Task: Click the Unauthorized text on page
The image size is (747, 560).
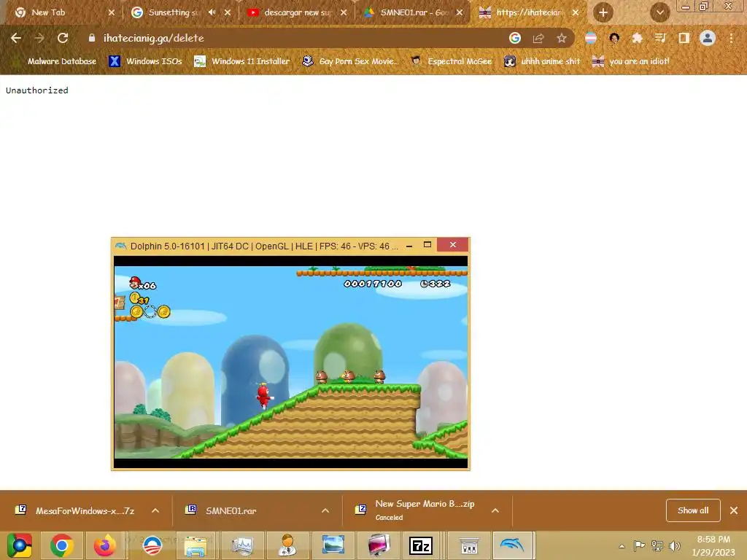Action: pos(37,90)
